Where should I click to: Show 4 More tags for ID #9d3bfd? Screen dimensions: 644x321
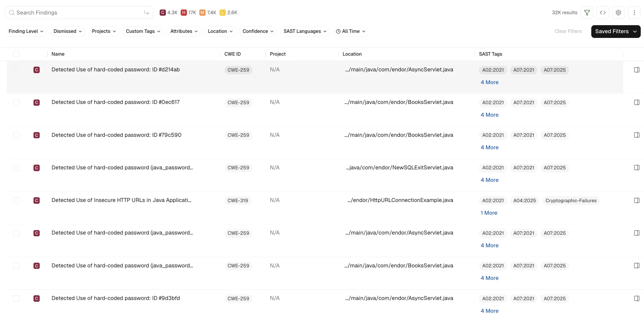pos(489,311)
